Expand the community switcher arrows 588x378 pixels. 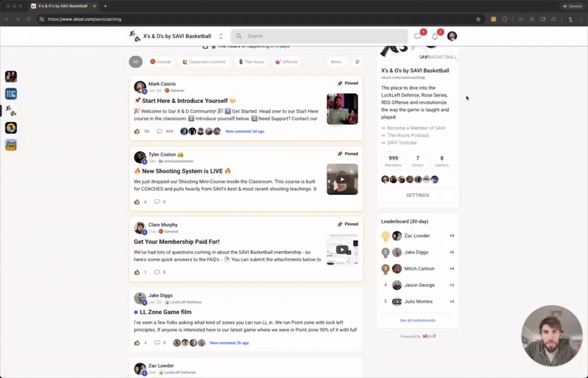click(x=221, y=36)
